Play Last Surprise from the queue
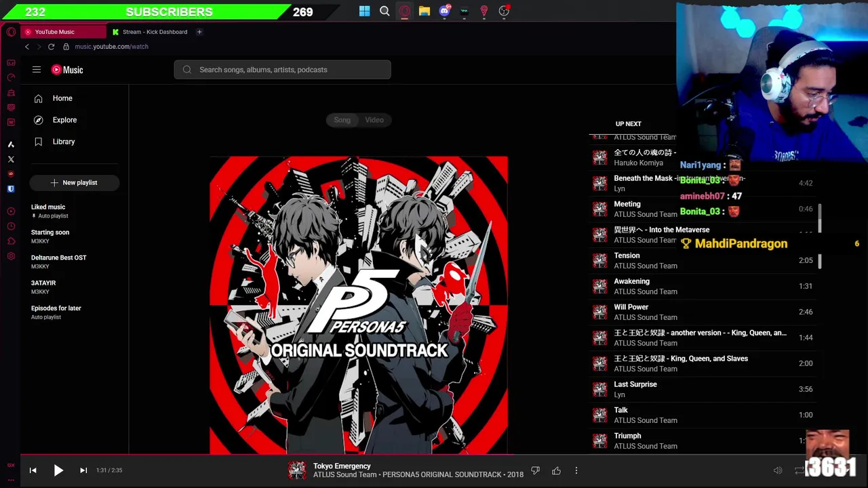This screenshot has width=868, height=488. 703,389
